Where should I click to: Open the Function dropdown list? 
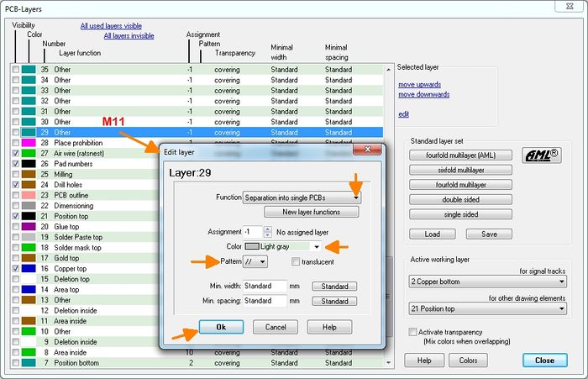(357, 197)
